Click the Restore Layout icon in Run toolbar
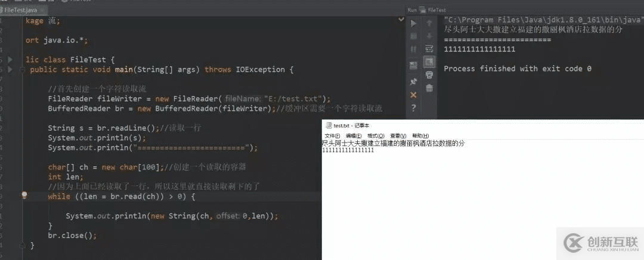Image resolution: width=644 pixels, height=260 pixels. [x=414, y=65]
